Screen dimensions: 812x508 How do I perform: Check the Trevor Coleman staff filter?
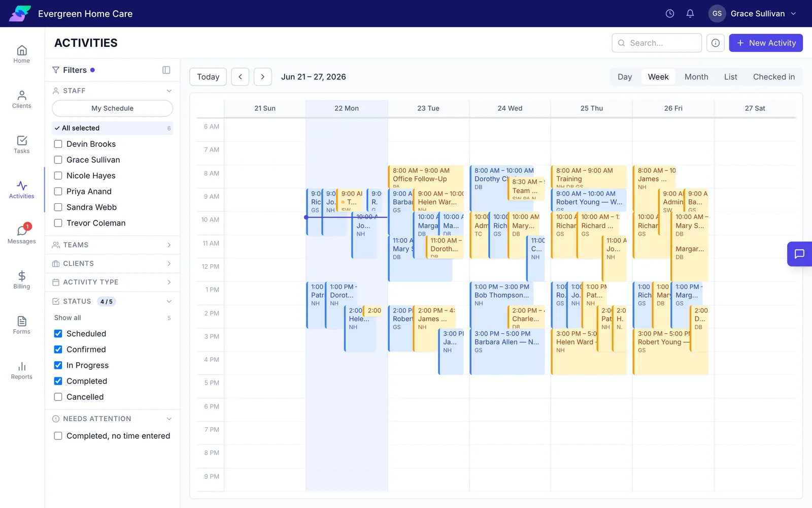pyautogui.click(x=58, y=223)
